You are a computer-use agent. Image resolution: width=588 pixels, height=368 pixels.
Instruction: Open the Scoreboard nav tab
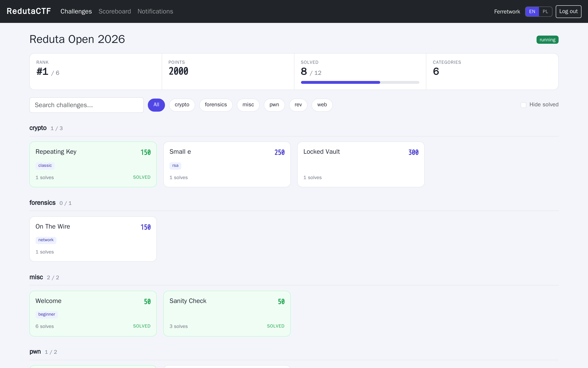[x=115, y=11]
